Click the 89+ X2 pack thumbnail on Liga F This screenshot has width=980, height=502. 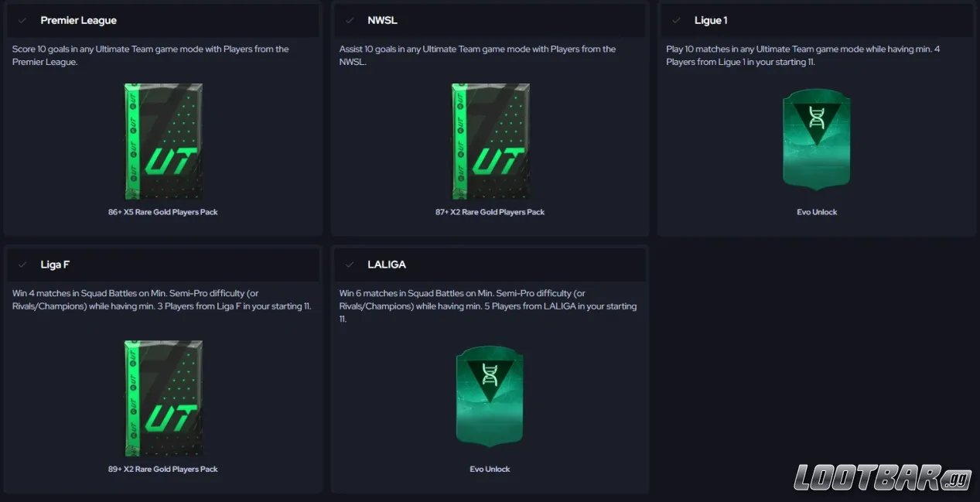coord(163,398)
